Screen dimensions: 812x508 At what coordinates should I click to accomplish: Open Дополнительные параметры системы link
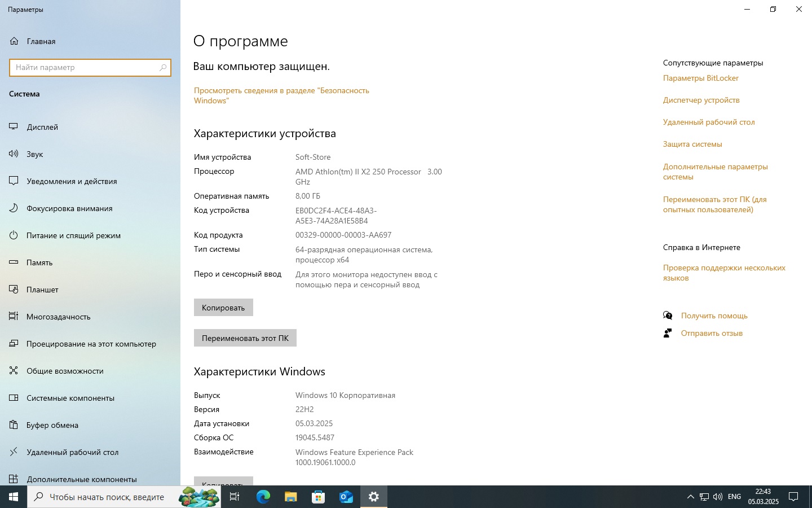click(716, 172)
